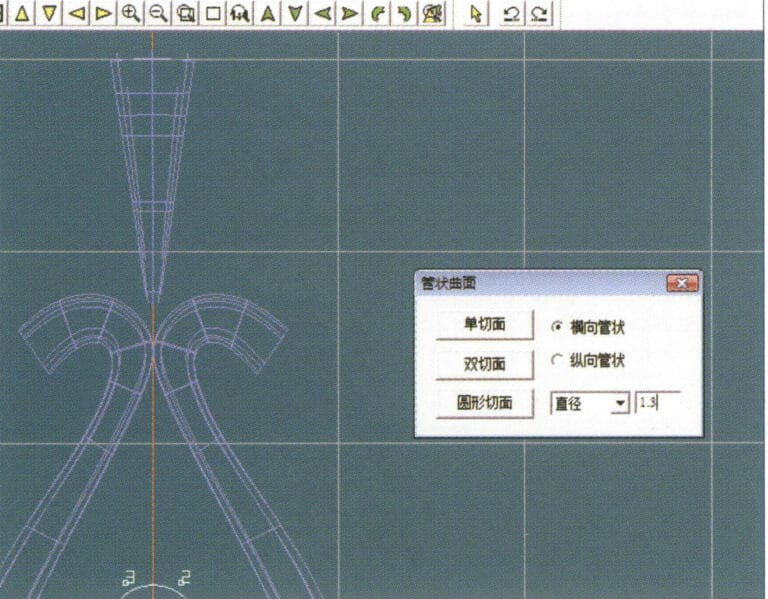Image resolution: width=768 pixels, height=599 pixels.
Task: Click the green rotate left arrow
Action: (322, 13)
